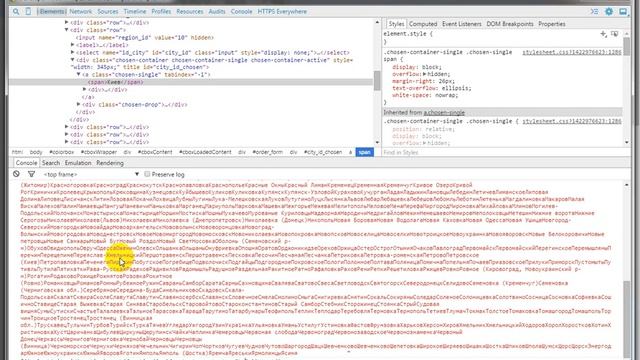Viewport: 640px width, 360px height.
Task: Open the top Console panel tab
Action: coord(241,11)
